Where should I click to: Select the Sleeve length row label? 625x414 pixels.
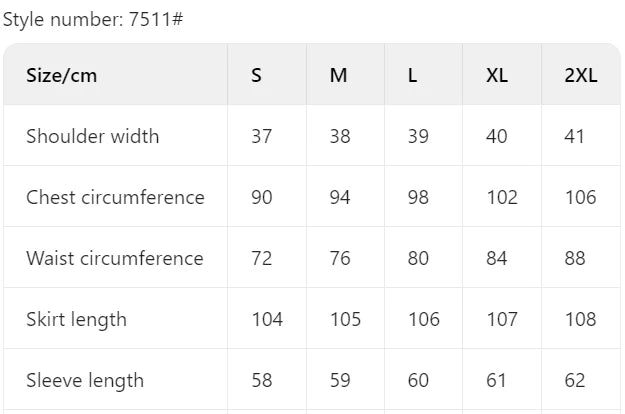85,380
